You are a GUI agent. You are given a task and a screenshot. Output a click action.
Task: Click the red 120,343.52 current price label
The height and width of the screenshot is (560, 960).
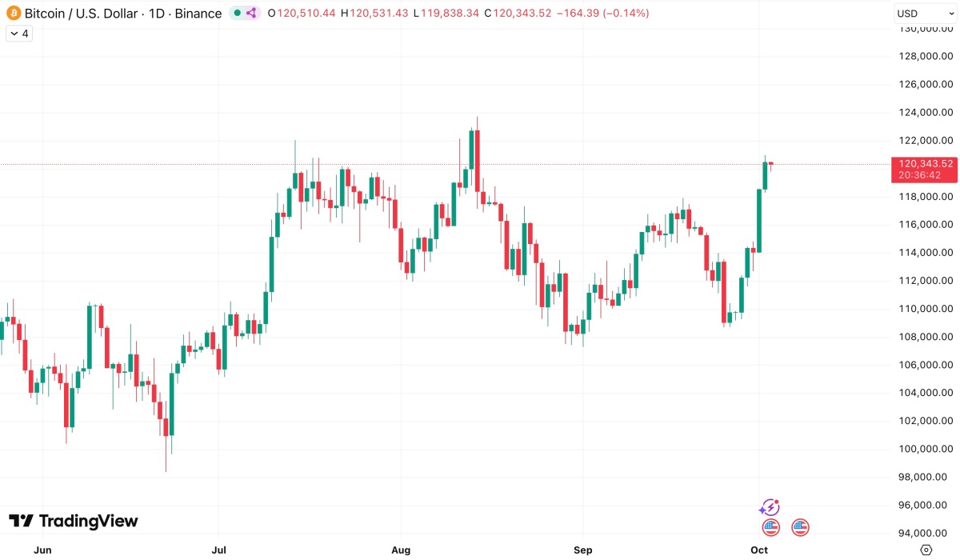point(925,163)
